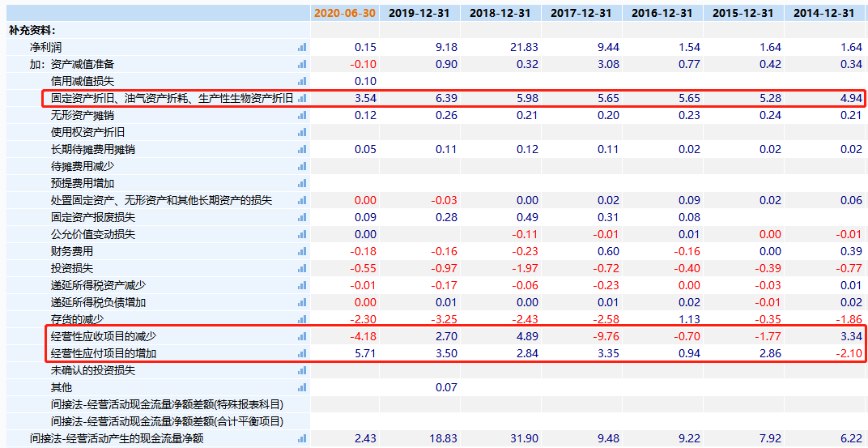Show the chart for 无形资产摊销 row
The image size is (868, 448).
pyautogui.click(x=302, y=115)
